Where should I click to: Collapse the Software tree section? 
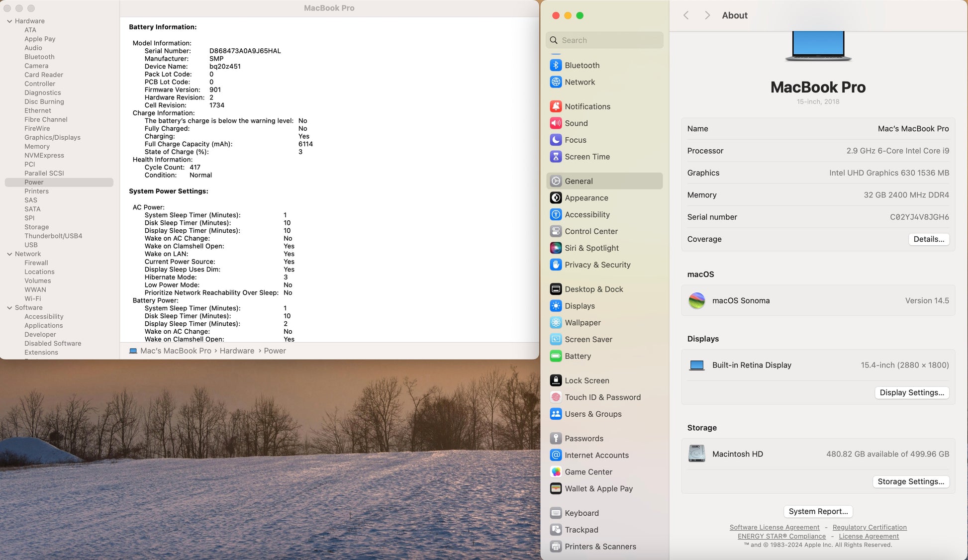point(9,308)
